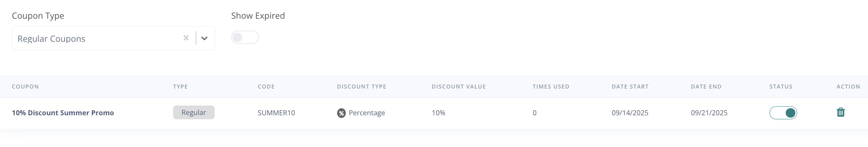Click the percentage discount type icon

(x=341, y=113)
